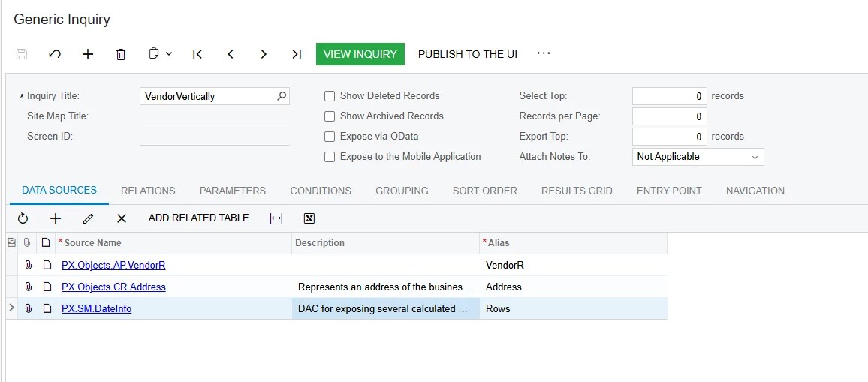Click the Records per Page field

click(670, 116)
